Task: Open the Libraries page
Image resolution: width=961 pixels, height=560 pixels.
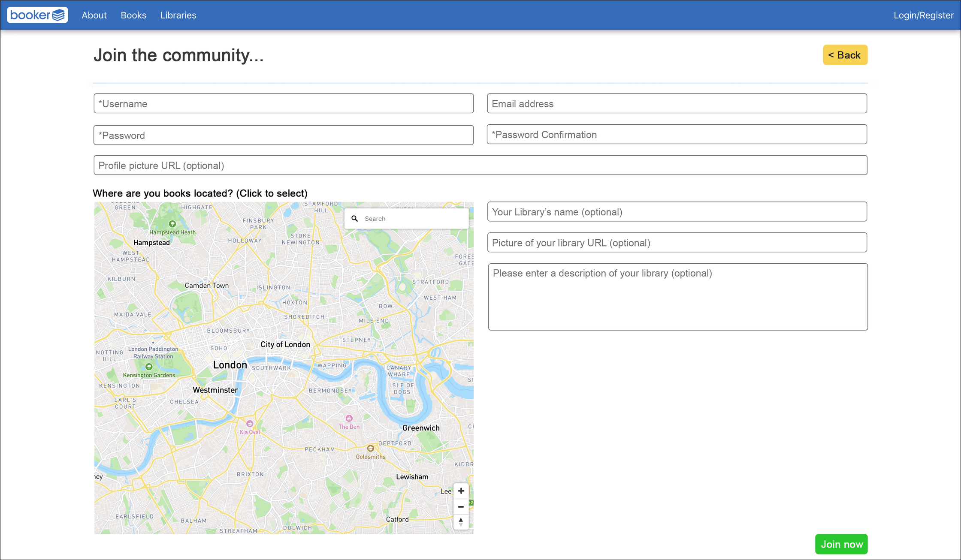Action: 178,15
